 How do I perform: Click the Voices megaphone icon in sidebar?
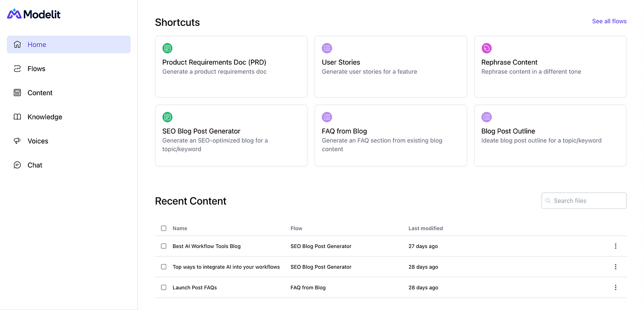pyautogui.click(x=17, y=141)
